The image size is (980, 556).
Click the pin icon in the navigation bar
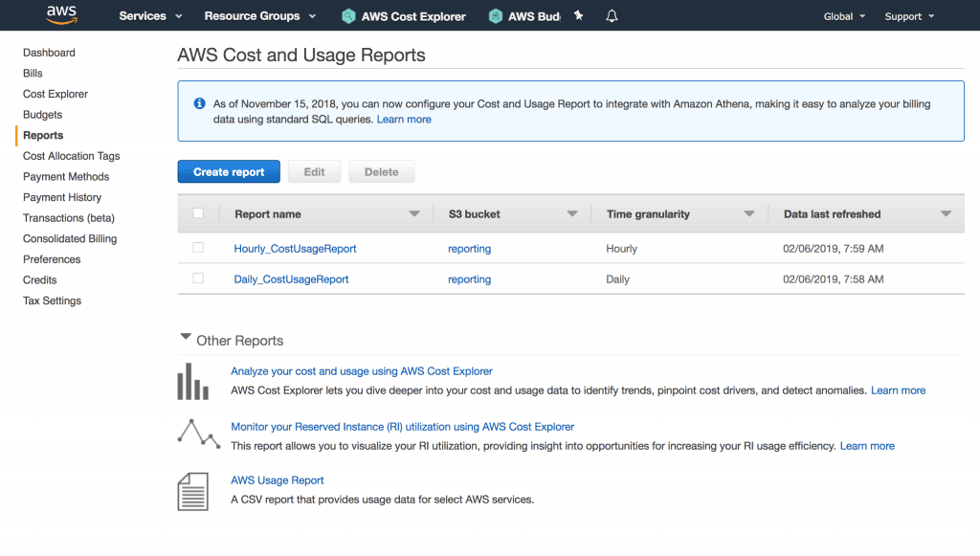[x=578, y=15]
